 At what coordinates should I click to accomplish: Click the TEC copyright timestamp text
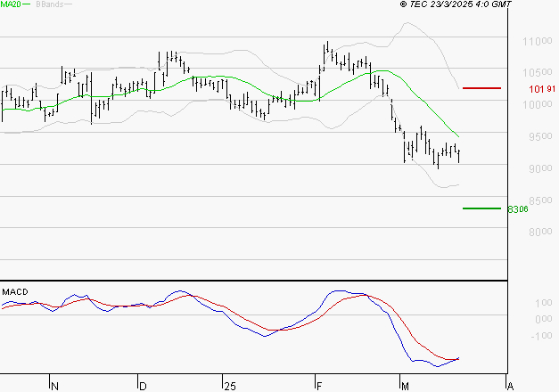coord(456,4)
